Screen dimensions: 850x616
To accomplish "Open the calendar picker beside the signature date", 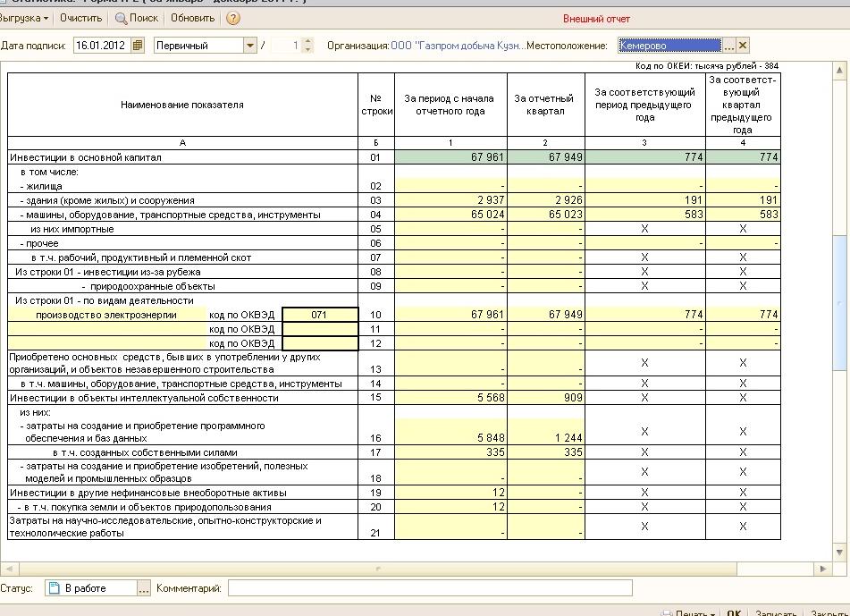I will click(x=138, y=46).
